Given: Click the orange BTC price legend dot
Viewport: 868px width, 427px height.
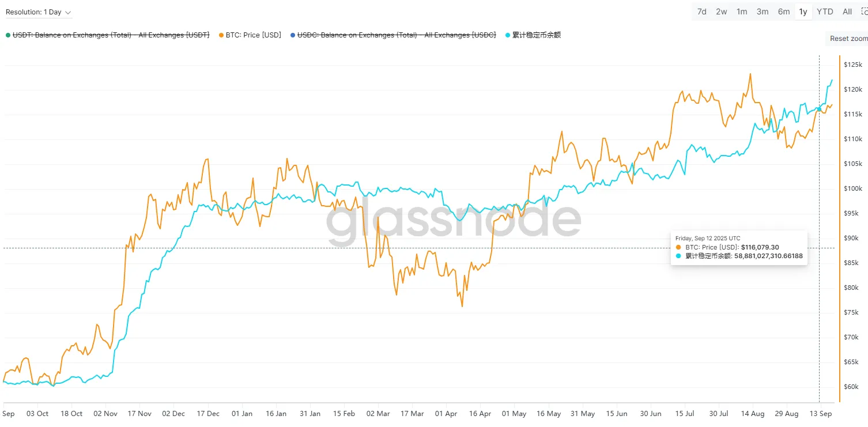Looking at the screenshot, I should click(x=221, y=36).
